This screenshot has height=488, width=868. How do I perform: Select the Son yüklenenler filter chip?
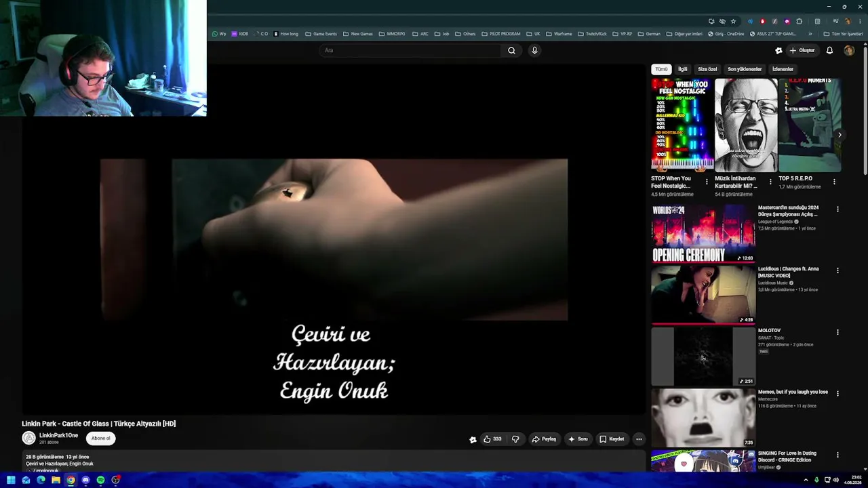[745, 69]
